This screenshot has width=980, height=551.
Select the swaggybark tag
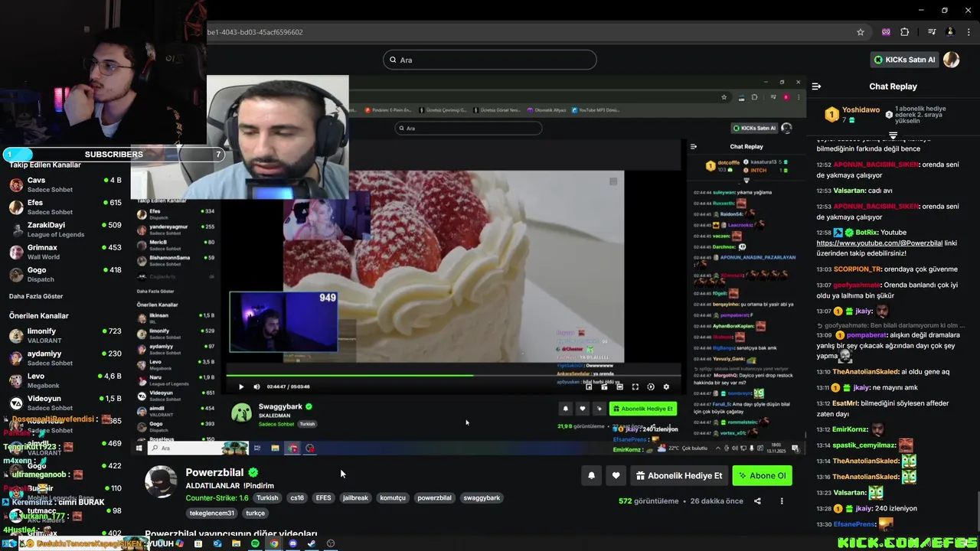pos(482,497)
